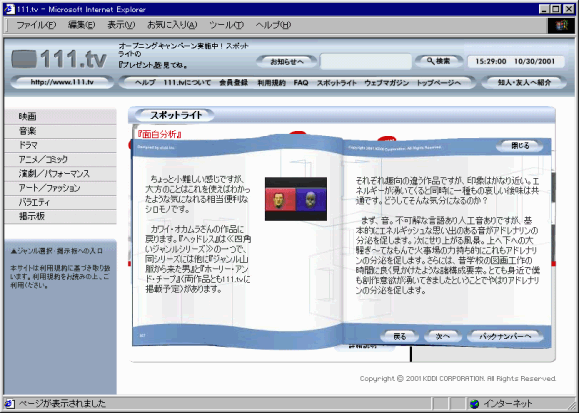Select the ドラマ category
The width and height of the screenshot is (579, 413).
click(61, 145)
